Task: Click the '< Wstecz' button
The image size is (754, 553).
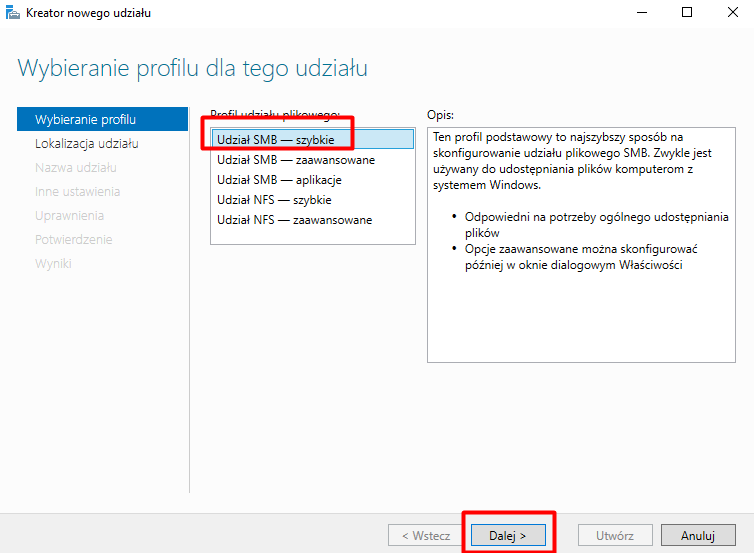Action: [425, 535]
